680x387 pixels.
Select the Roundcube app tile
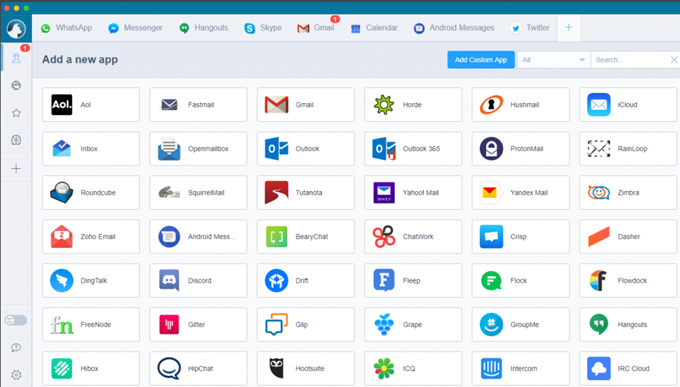tap(91, 193)
